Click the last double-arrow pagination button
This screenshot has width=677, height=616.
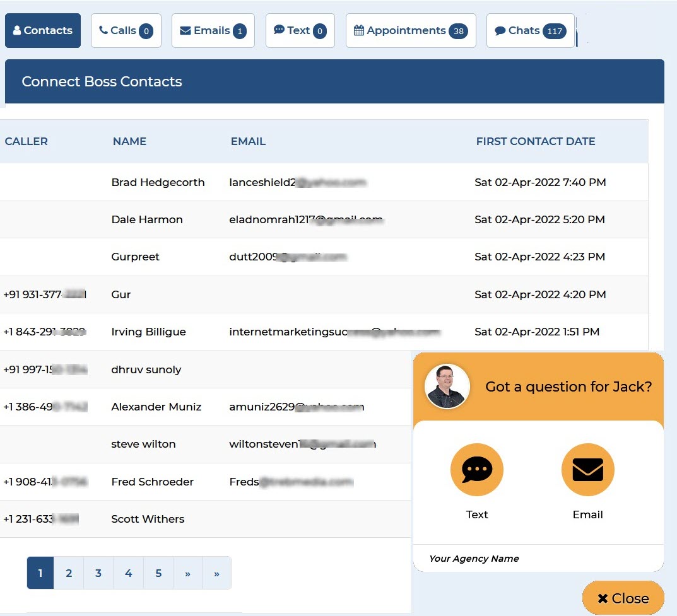pos(216,573)
